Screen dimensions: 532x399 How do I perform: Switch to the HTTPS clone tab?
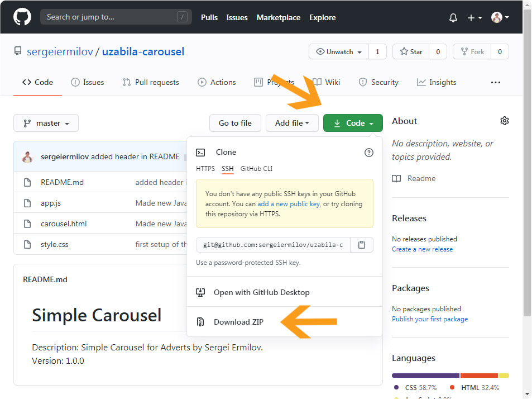point(205,169)
